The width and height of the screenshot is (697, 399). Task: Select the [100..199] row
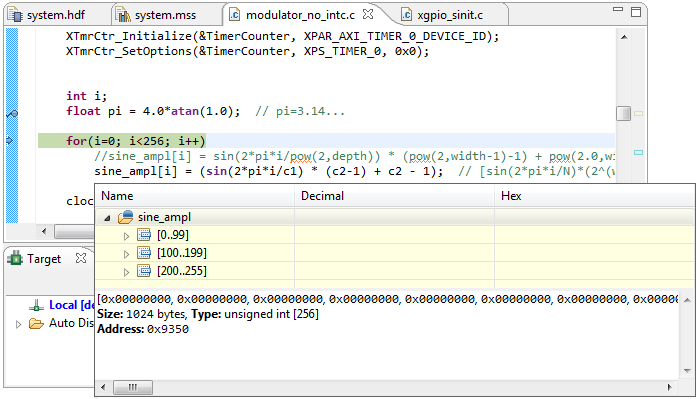click(395, 253)
